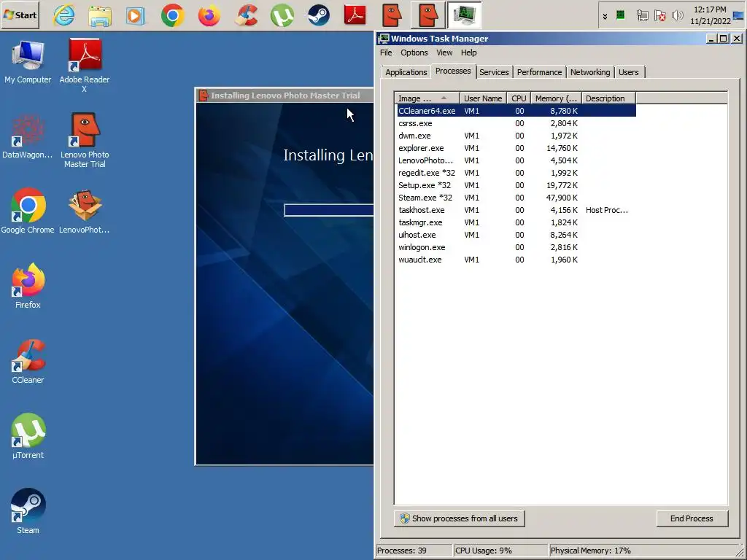Open Adobe Reader from the taskbar
Screen dimensions: 747x560
(355, 15)
